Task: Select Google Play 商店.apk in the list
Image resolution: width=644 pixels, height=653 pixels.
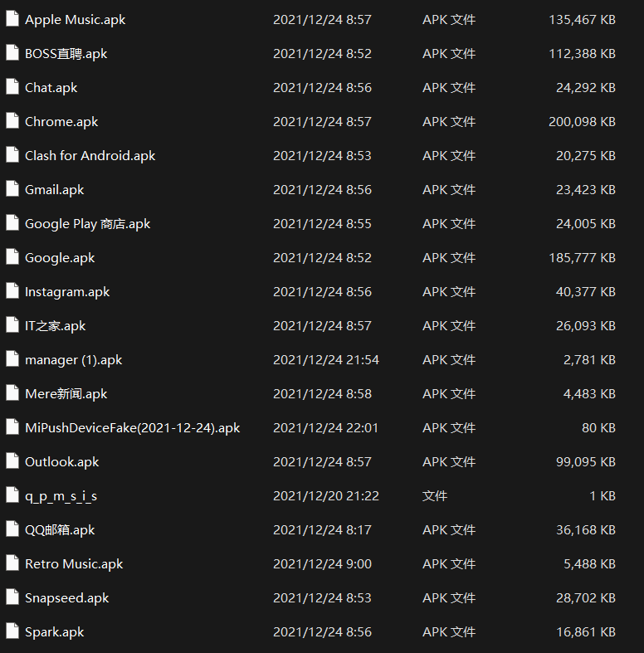Action: 87,224
